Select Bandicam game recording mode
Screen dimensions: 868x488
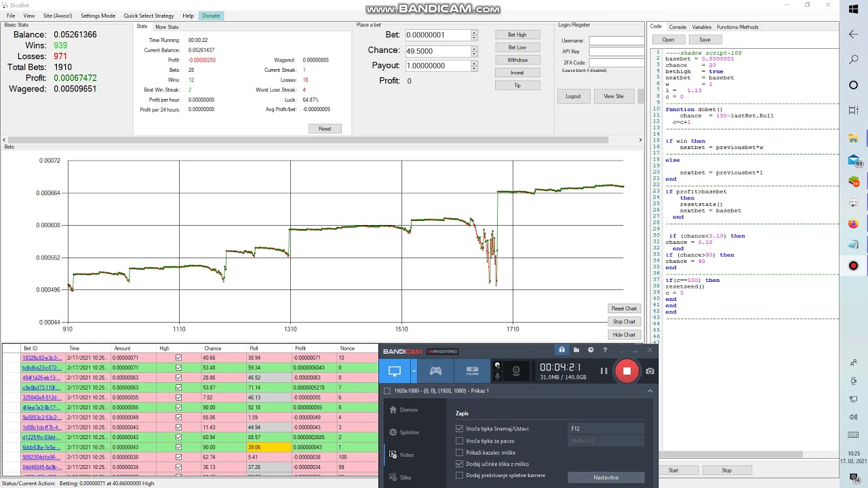tap(436, 371)
